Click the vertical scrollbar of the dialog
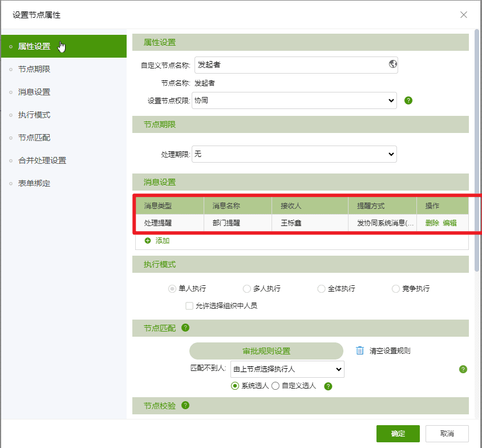The height and width of the screenshot is (448, 482). point(477,151)
